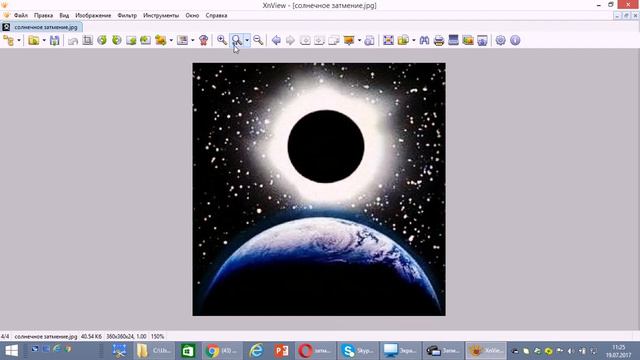The height and width of the screenshot is (360, 640).
Task: Go to next image greyed arrow
Action: coord(291,40)
